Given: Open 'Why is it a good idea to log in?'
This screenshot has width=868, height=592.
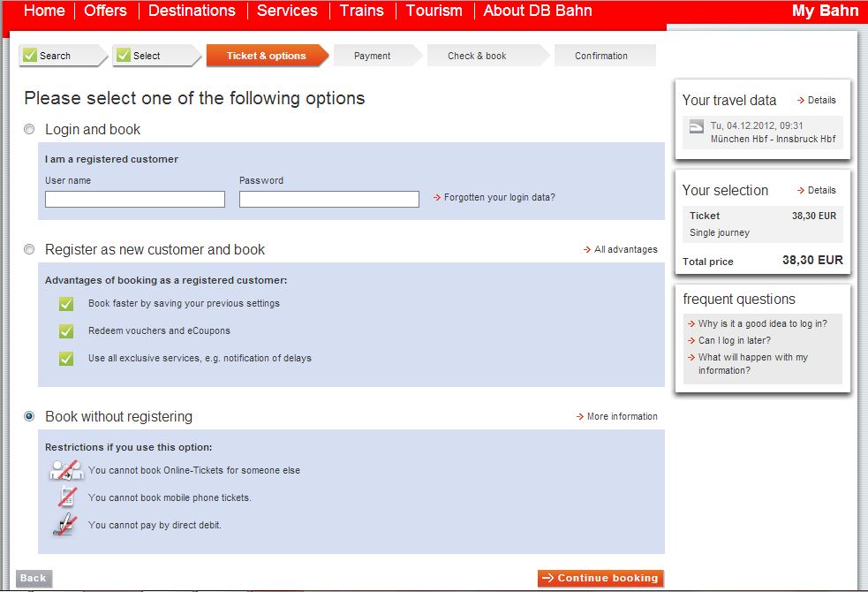Looking at the screenshot, I should (x=758, y=323).
